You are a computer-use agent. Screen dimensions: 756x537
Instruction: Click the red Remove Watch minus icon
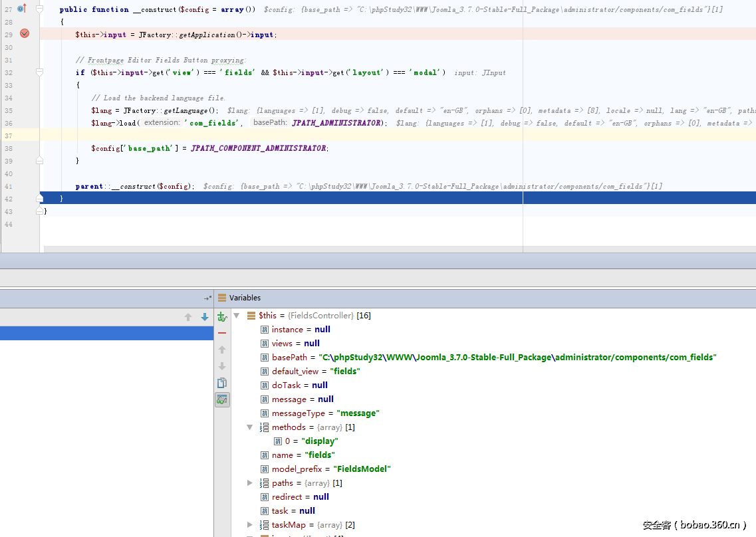point(222,333)
